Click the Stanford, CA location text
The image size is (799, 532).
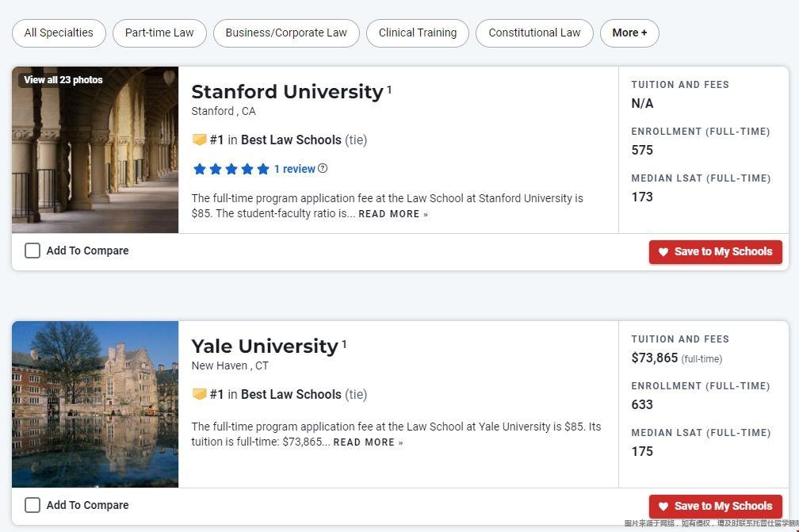[x=224, y=111]
